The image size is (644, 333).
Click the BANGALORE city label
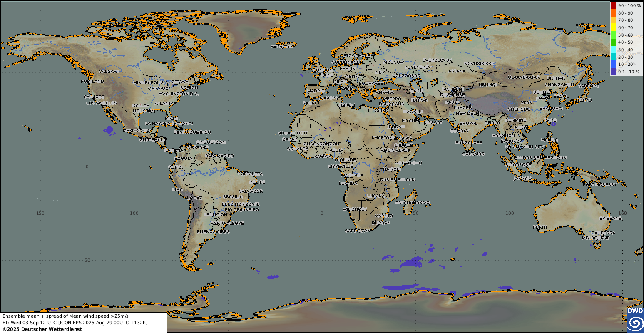pyautogui.click(x=469, y=142)
